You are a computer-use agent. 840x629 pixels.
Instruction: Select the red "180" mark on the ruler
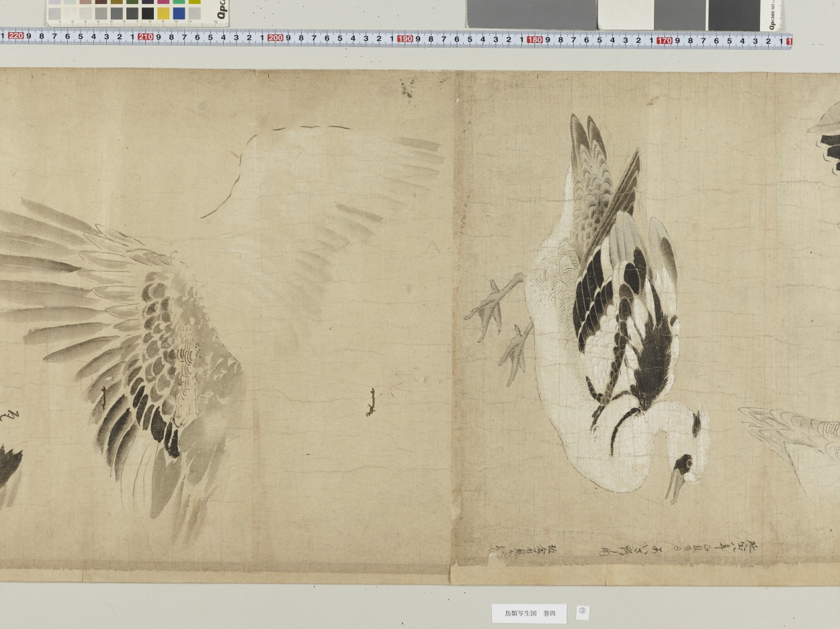click(x=535, y=40)
